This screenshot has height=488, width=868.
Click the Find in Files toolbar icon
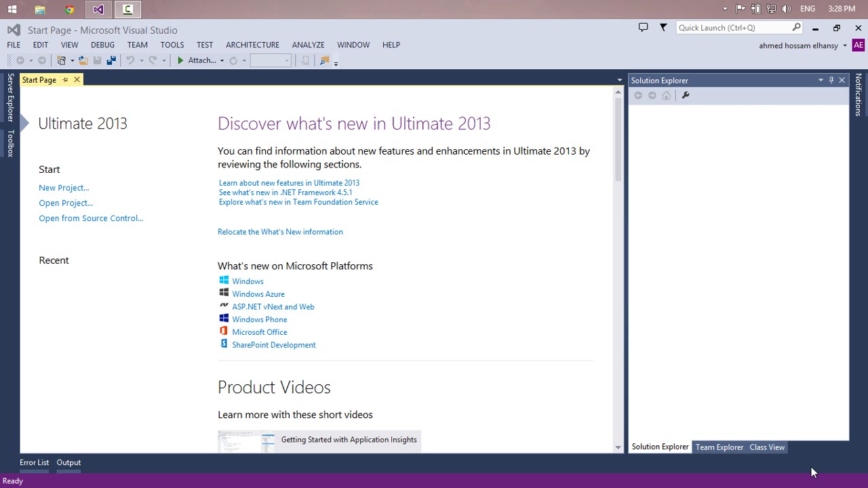click(x=324, y=60)
